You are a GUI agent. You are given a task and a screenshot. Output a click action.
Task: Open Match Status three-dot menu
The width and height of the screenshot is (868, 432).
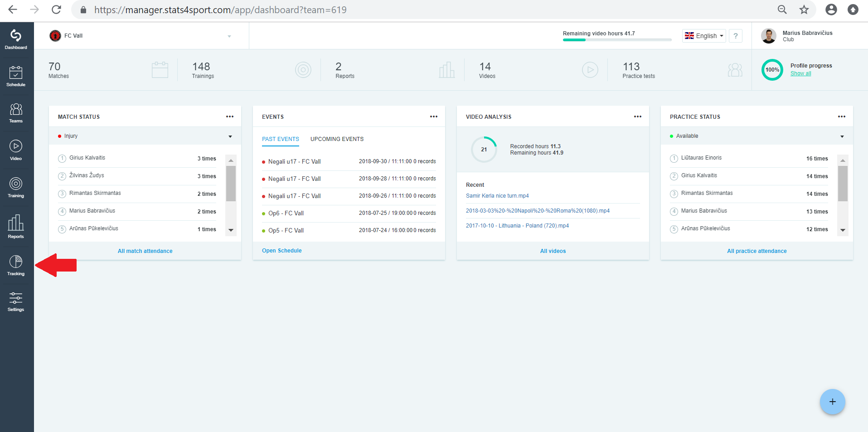(230, 116)
